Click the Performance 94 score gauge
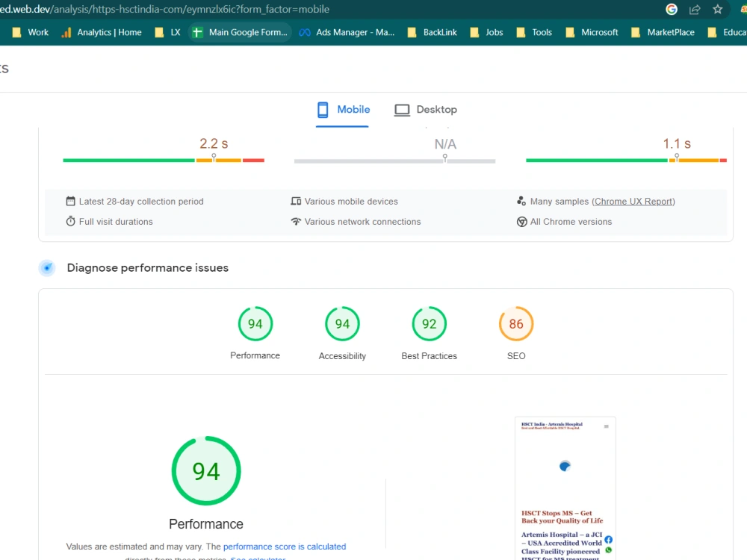This screenshot has height=560, width=747. (255, 324)
